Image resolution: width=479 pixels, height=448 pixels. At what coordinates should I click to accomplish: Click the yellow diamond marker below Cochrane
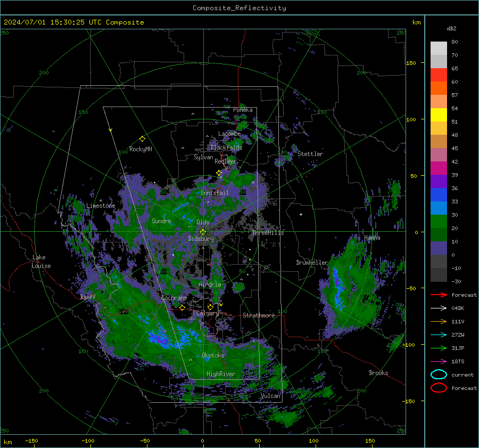click(x=182, y=307)
